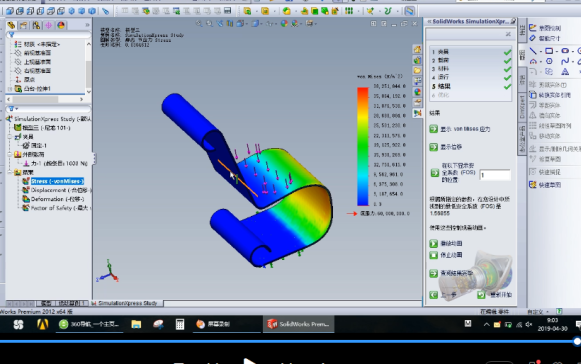
Task: Open the ConfigurationManager tab icon
Action: click(x=36, y=25)
